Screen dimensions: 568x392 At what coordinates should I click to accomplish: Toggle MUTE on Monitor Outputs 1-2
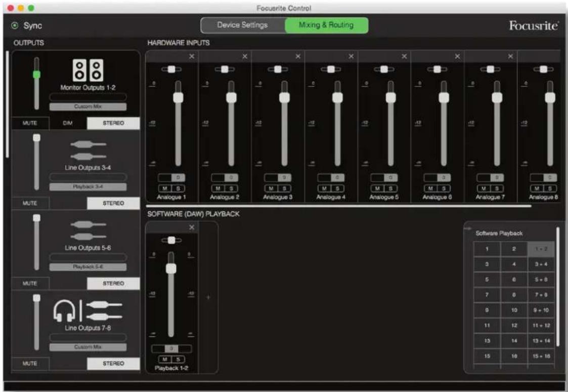(30, 123)
